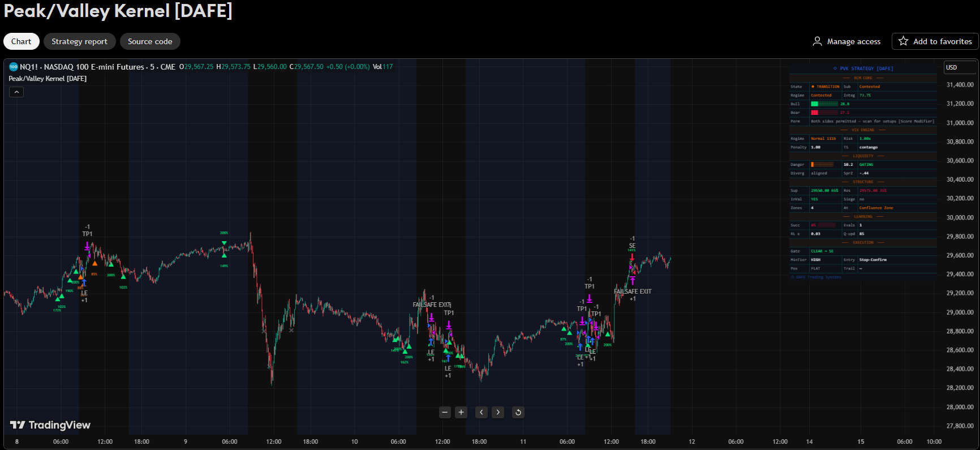Viewport: 980px width, 450px height.
Task: Reset the chart view with circular arrow
Action: point(518,412)
